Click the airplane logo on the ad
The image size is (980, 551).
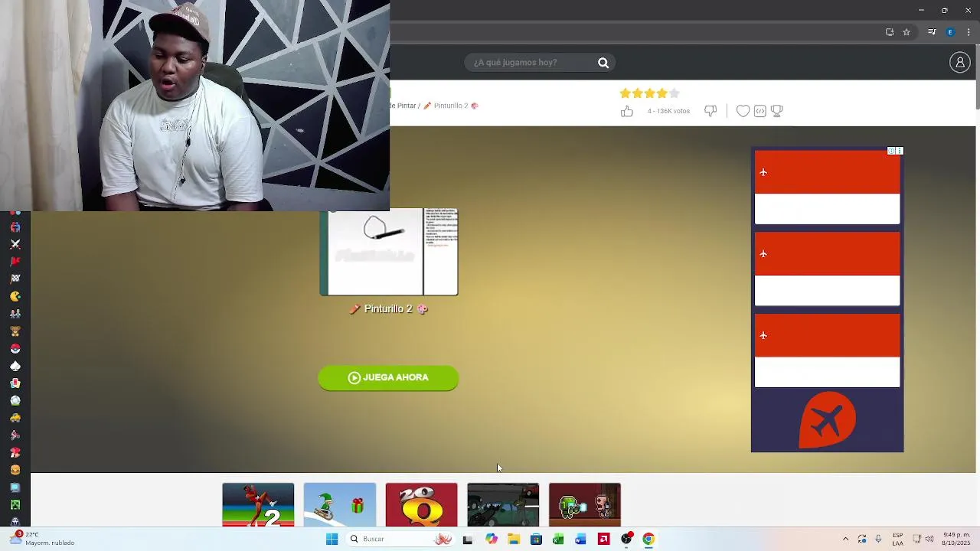pos(827,419)
